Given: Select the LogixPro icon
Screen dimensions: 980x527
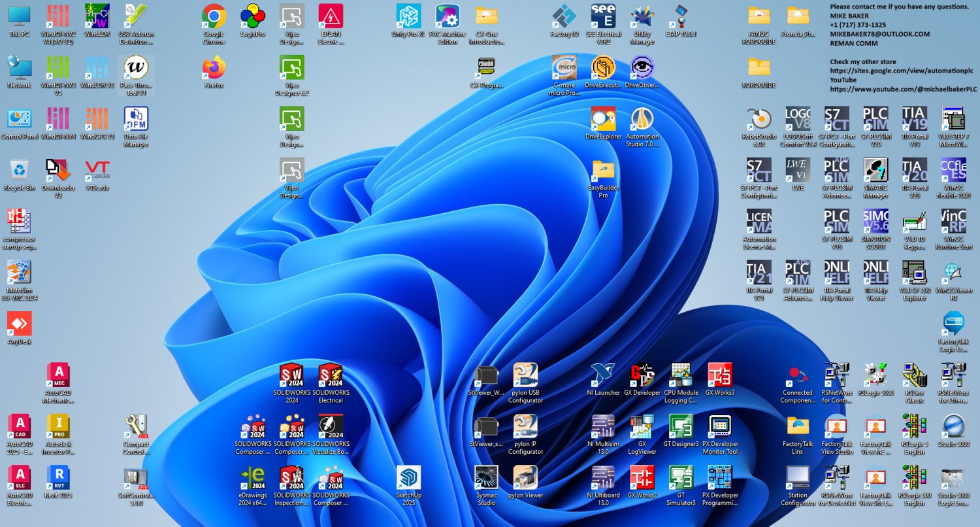Looking at the screenshot, I should (x=253, y=20).
